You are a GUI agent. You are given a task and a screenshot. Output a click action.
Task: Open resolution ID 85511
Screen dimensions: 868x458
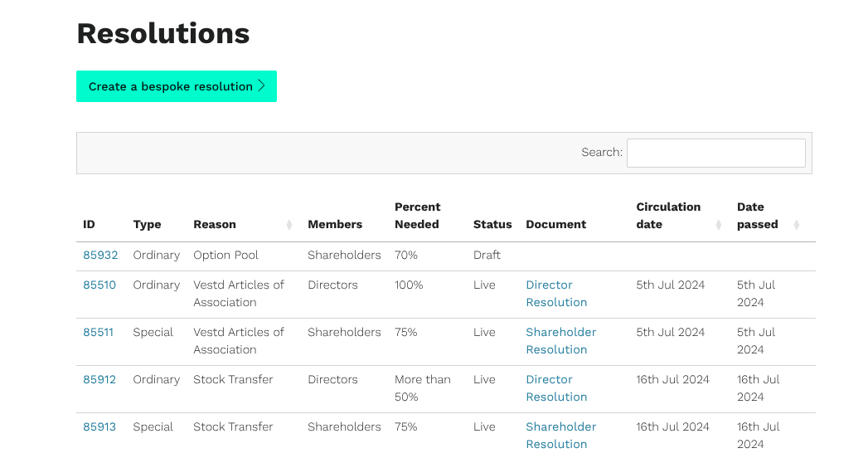tap(98, 332)
